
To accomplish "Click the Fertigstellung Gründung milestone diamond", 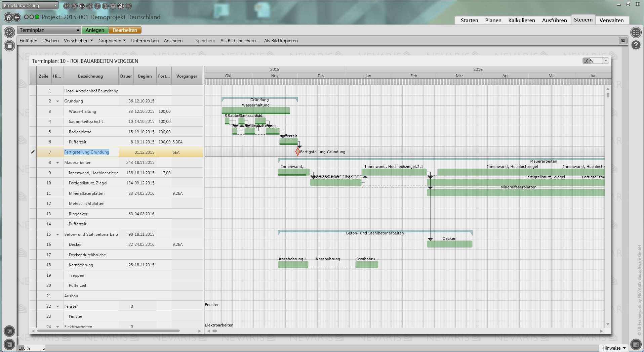I will tap(297, 152).
